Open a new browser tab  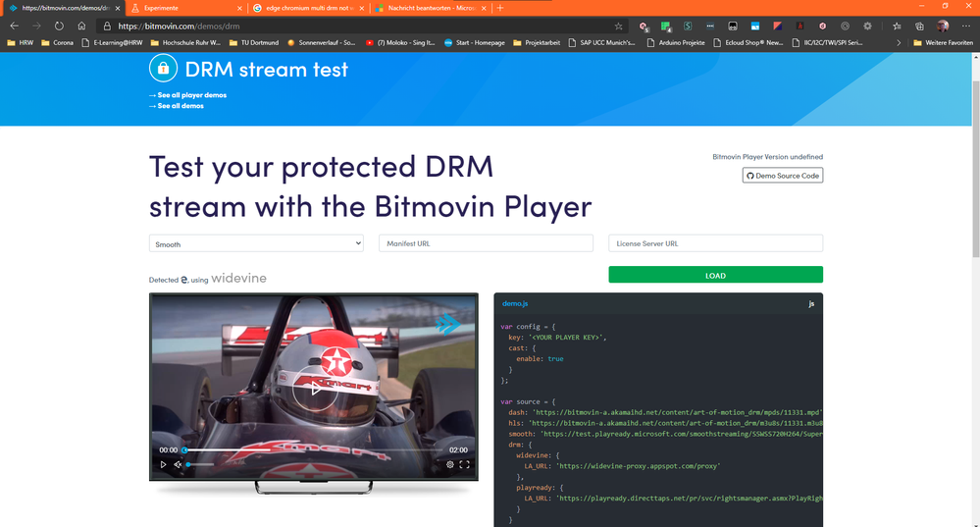coord(500,8)
